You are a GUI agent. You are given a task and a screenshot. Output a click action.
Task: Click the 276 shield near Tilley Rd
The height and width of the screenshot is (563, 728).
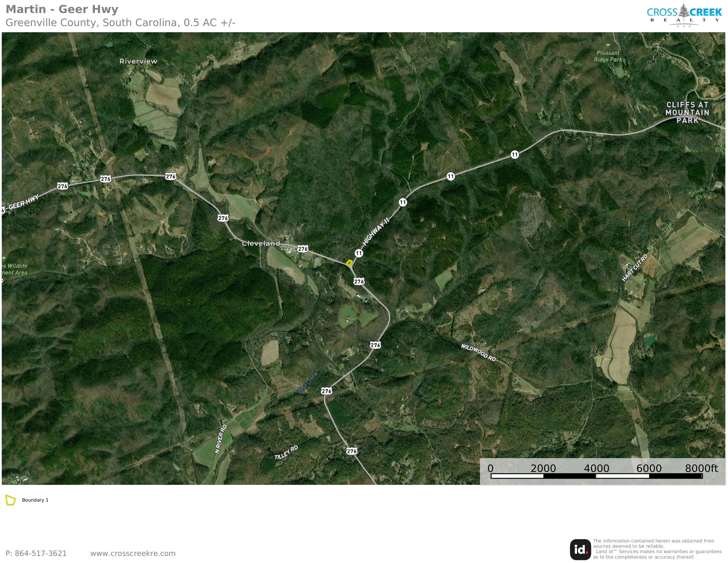[352, 451]
